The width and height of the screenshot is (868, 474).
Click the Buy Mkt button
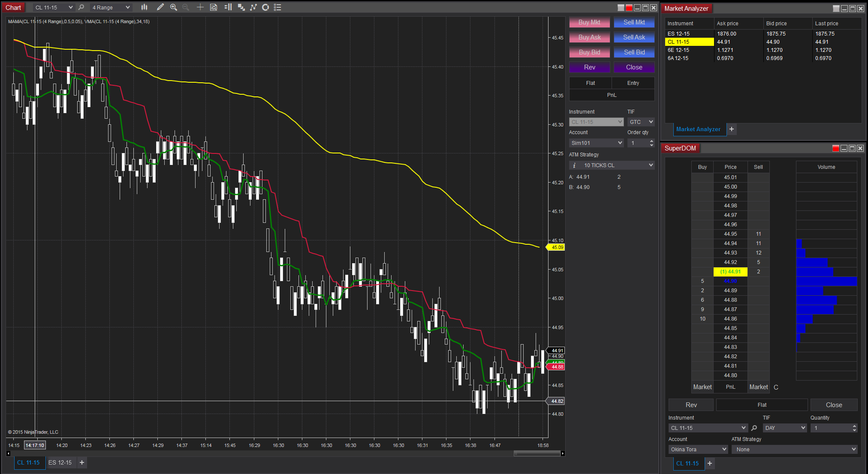tap(589, 22)
